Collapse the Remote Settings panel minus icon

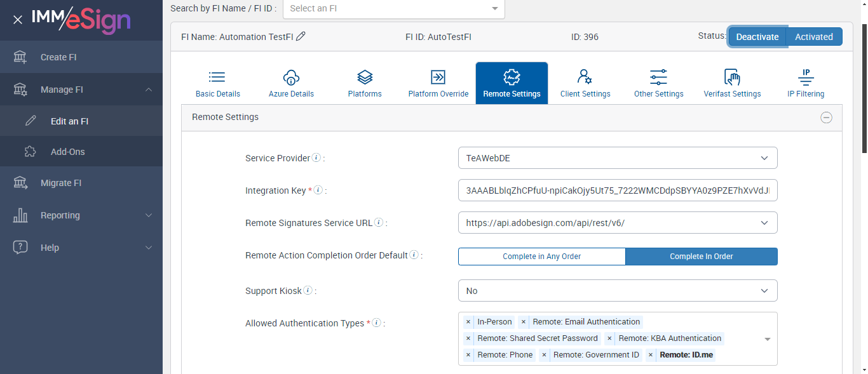826,117
